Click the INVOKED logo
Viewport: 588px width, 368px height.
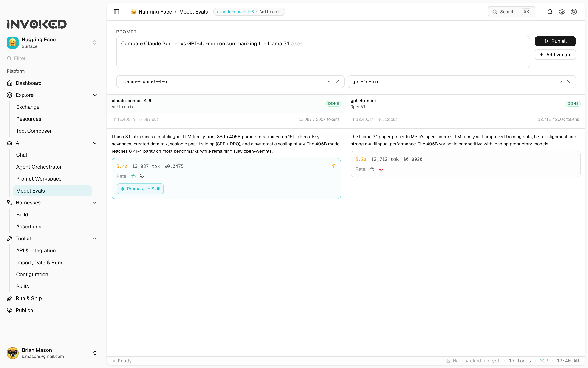pos(37,24)
